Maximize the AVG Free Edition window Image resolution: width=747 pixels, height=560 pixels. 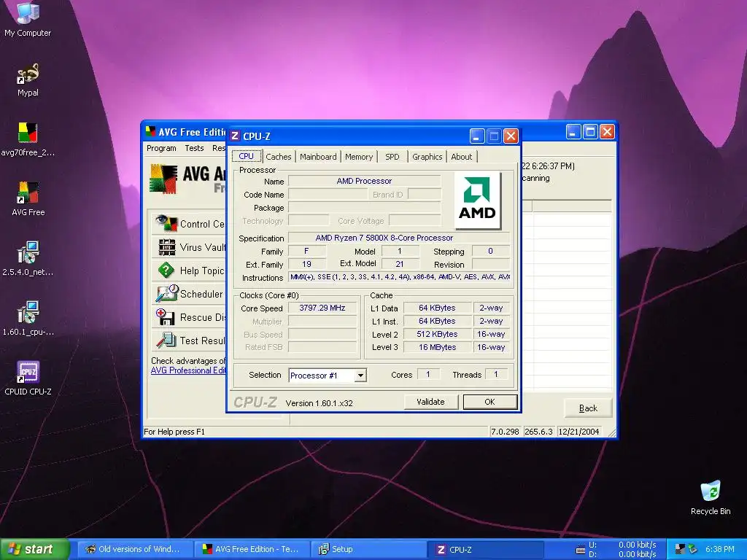590,131
